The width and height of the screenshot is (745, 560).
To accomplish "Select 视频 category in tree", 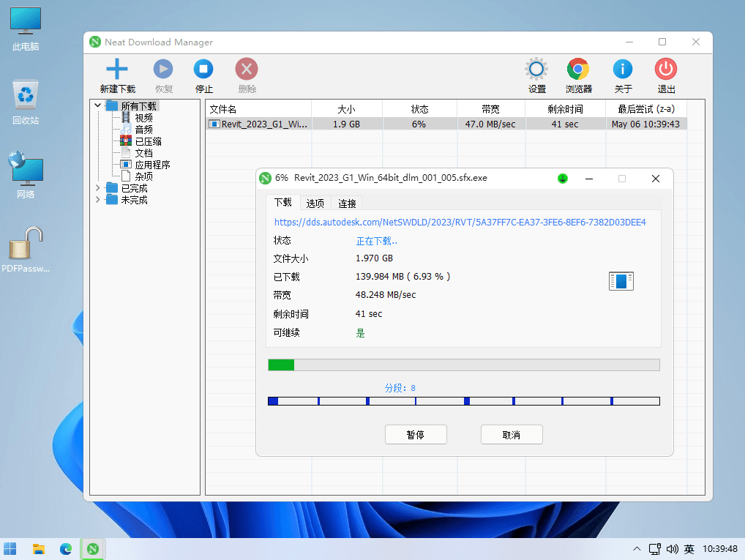I will coord(143,118).
